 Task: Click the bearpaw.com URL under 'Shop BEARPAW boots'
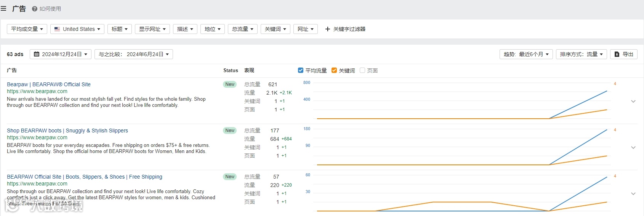37,137
